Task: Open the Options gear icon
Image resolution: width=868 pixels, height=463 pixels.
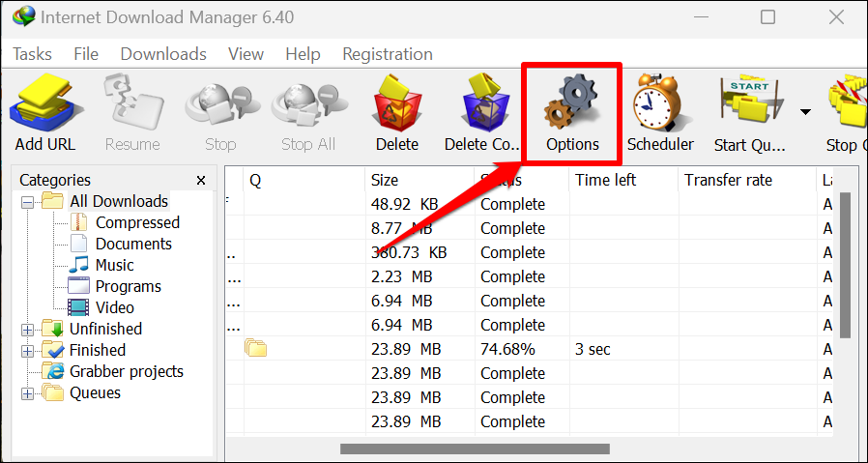Action: [572, 106]
